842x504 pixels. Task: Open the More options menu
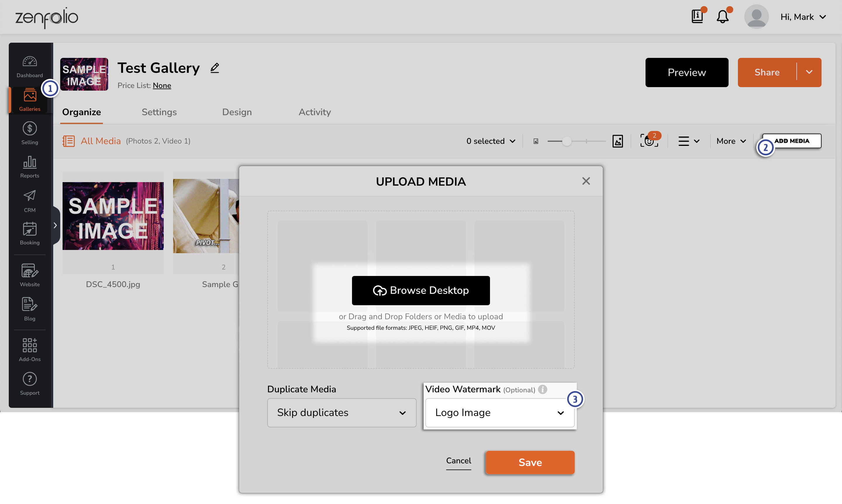point(731,141)
